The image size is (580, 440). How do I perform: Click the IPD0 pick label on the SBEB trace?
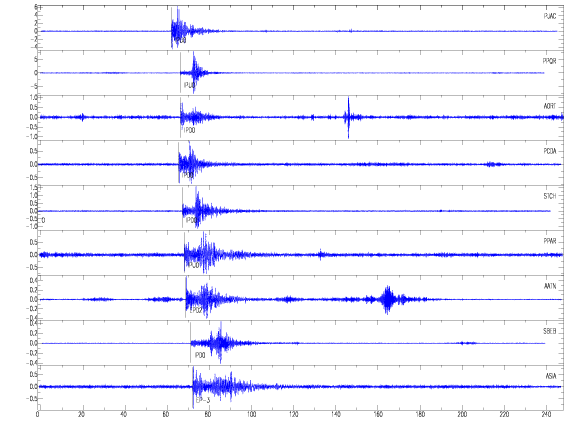[x=200, y=355]
